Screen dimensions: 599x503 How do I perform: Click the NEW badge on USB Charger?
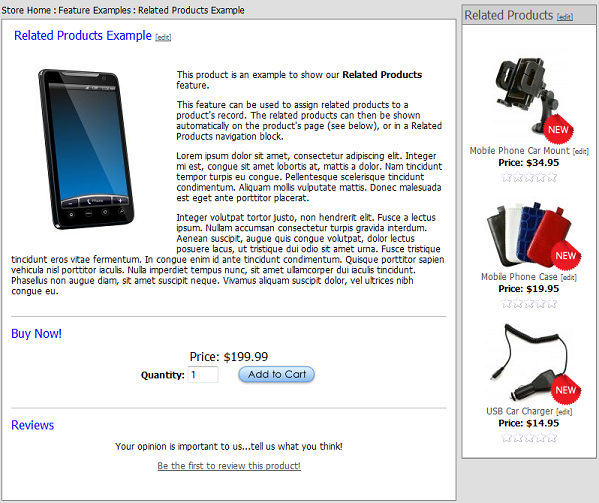(565, 390)
